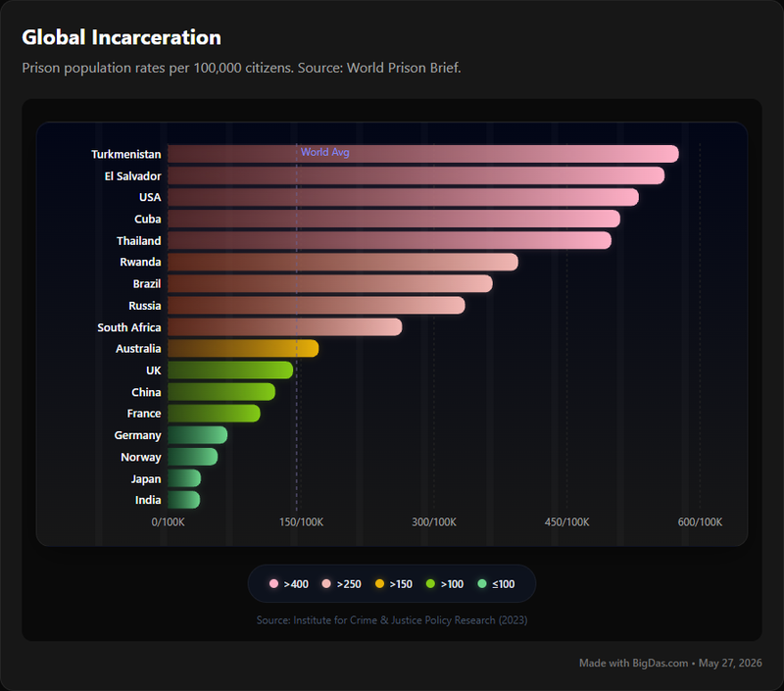Screen dimensions: 784x691
Task: Click the Brazil country label
Action: point(147,284)
